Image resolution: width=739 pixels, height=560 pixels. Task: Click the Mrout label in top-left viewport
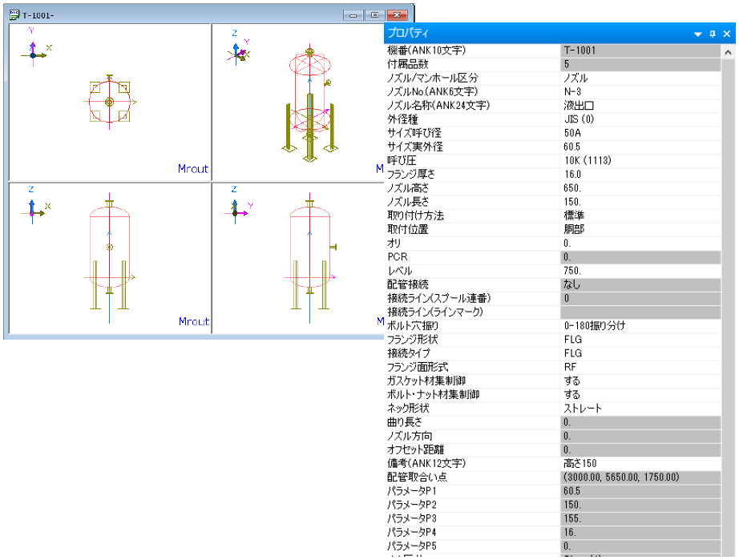coord(193,168)
